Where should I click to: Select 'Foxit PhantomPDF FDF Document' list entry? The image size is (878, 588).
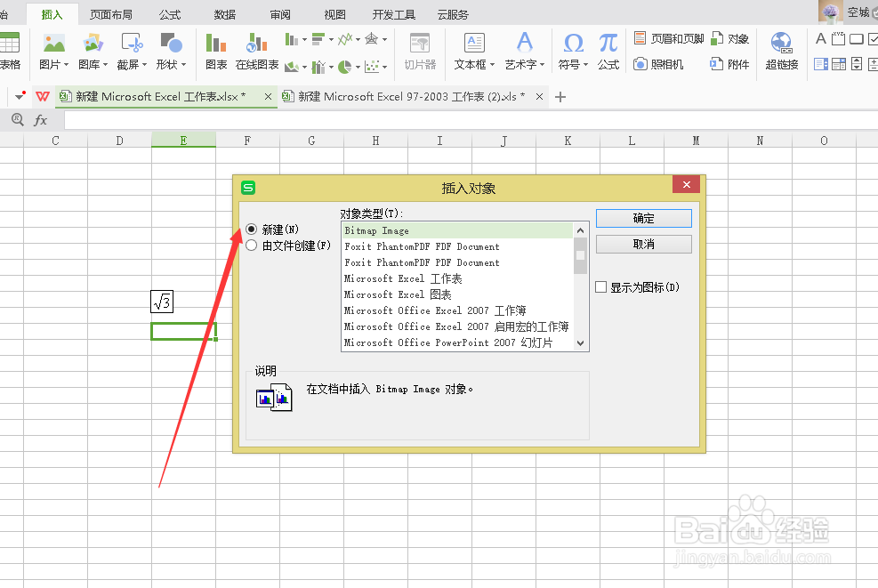pos(457,246)
